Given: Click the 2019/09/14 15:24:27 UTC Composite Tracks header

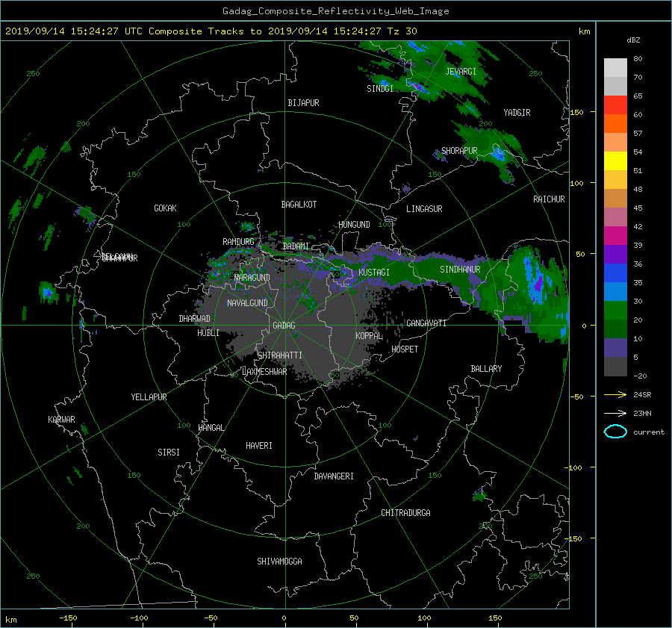Looking at the screenshot, I should [211, 31].
